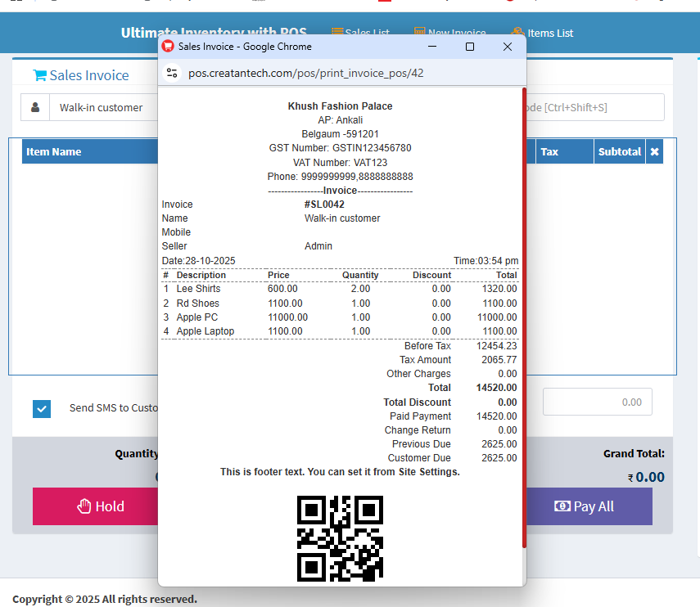Click the site info icon in address bar

(x=172, y=73)
